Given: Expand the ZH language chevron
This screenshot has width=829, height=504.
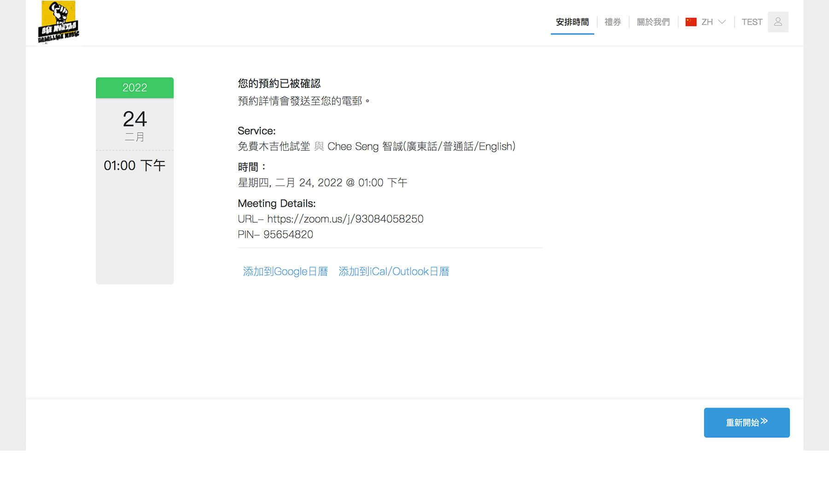Looking at the screenshot, I should point(722,22).
